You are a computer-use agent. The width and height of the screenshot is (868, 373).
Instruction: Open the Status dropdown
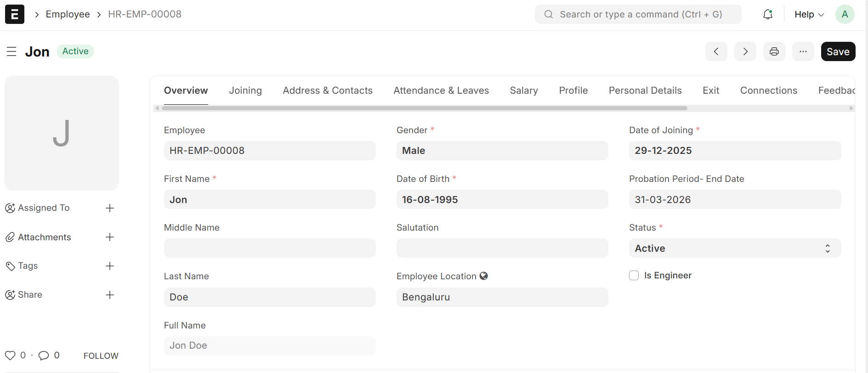[x=734, y=249]
